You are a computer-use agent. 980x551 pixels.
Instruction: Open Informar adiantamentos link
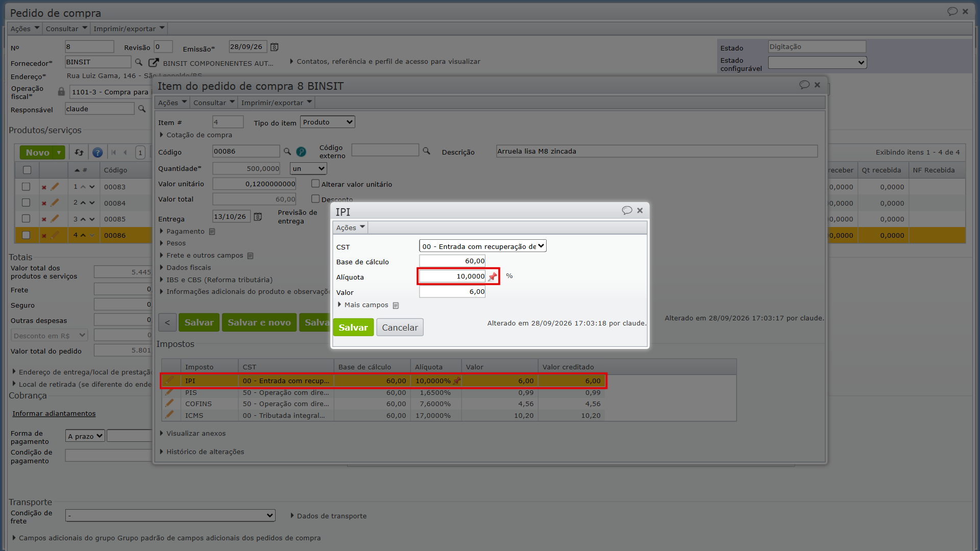(x=54, y=414)
